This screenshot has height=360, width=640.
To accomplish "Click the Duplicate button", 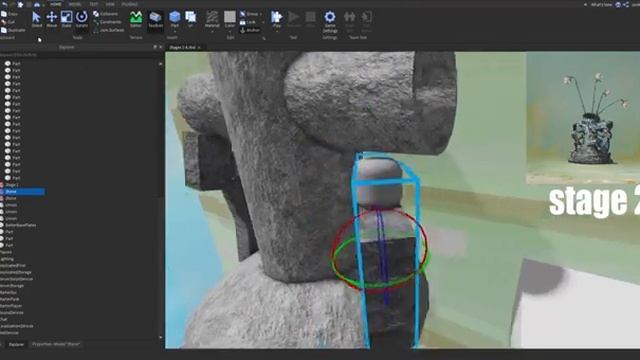I will [13, 30].
